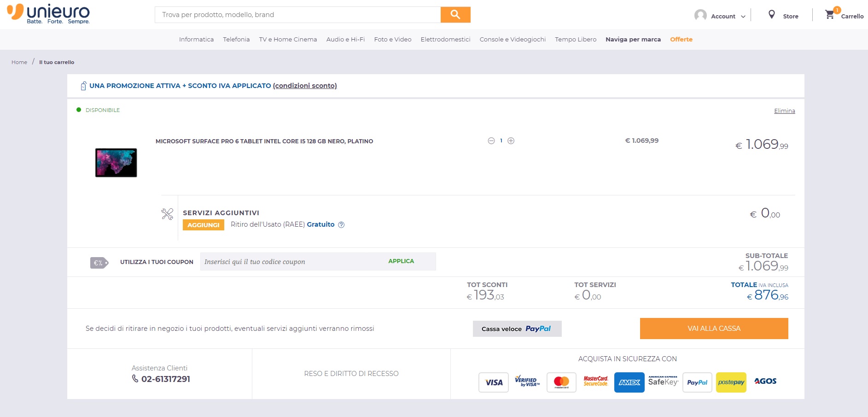Click the American Express SafeKey logo
Viewport: 868px width, 417px height.
tap(663, 381)
